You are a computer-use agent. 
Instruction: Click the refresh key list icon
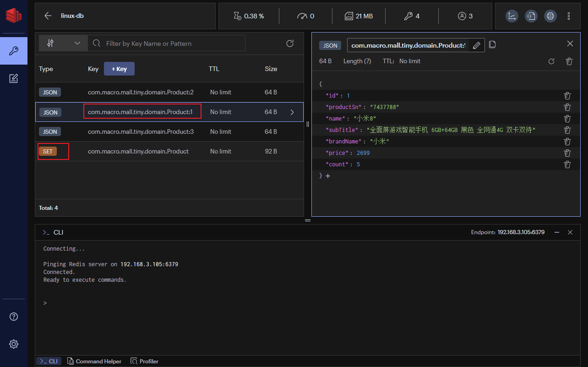[290, 44]
